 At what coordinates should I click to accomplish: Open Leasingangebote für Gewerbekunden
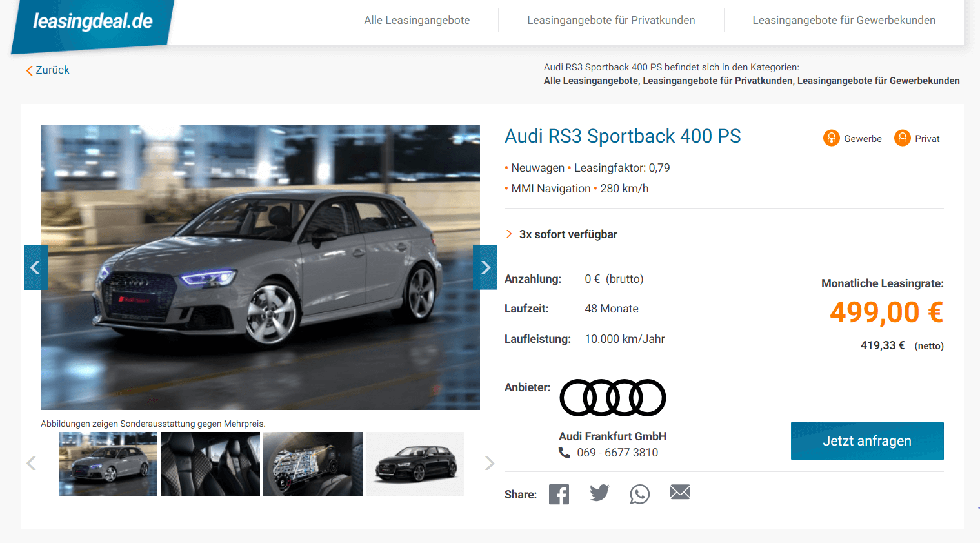point(844,20)
